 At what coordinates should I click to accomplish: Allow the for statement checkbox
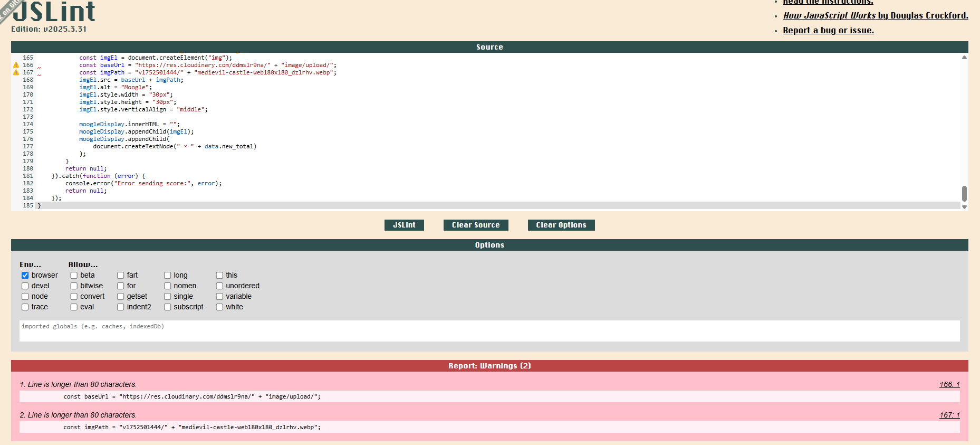[120, 286]
